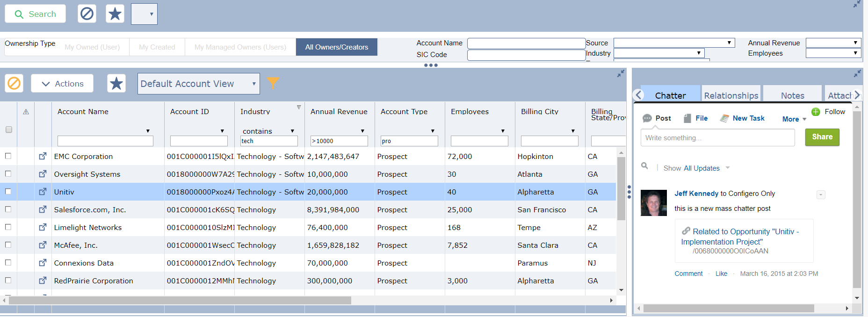868x317 pixels.
Task: Open Unitiv record via popout icon
Action: pos(43,192)
